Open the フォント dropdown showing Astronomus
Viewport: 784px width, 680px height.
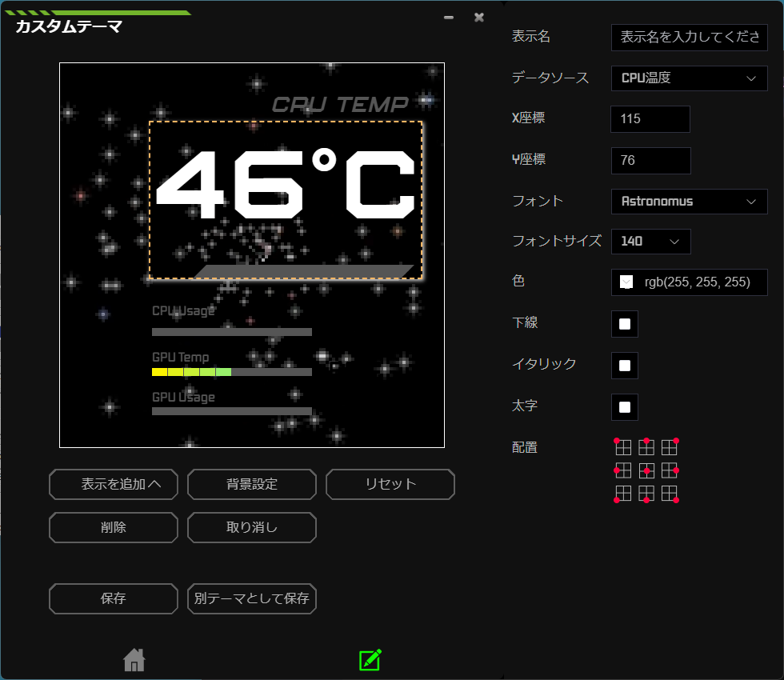click(689, 202)
